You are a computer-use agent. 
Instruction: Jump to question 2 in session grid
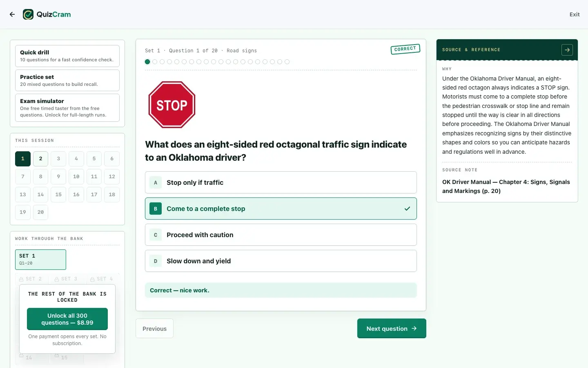click(x=40, y=159)
